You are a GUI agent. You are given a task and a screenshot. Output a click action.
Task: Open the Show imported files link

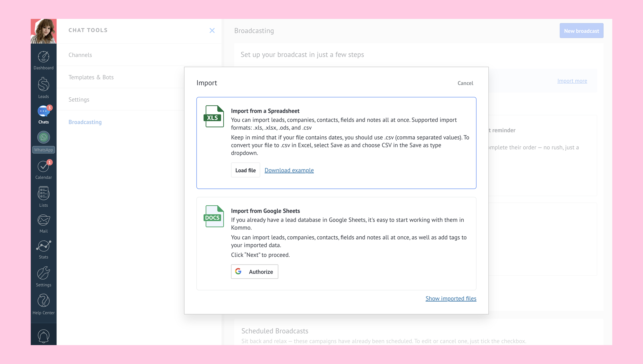451,298
